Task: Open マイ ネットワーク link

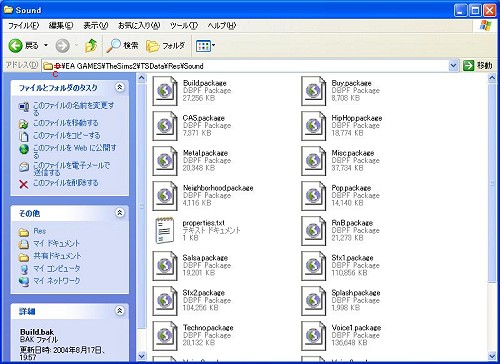Action: coord(57,281)
